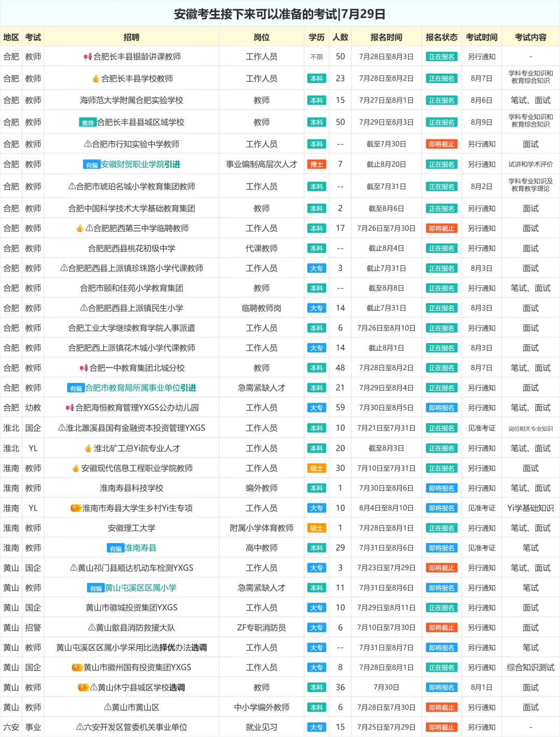Click 即将截止 badge in 合肥市行知实验中学教师 row
Image resolution: width=560 pixels, height=737 pixels.
click(442, 144)
